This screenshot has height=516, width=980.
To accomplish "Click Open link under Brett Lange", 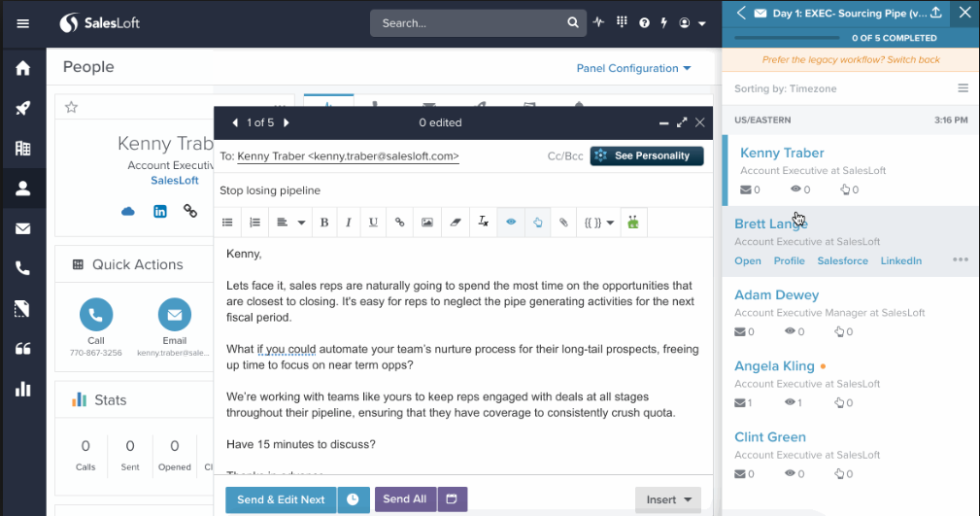I will [748, 260].
